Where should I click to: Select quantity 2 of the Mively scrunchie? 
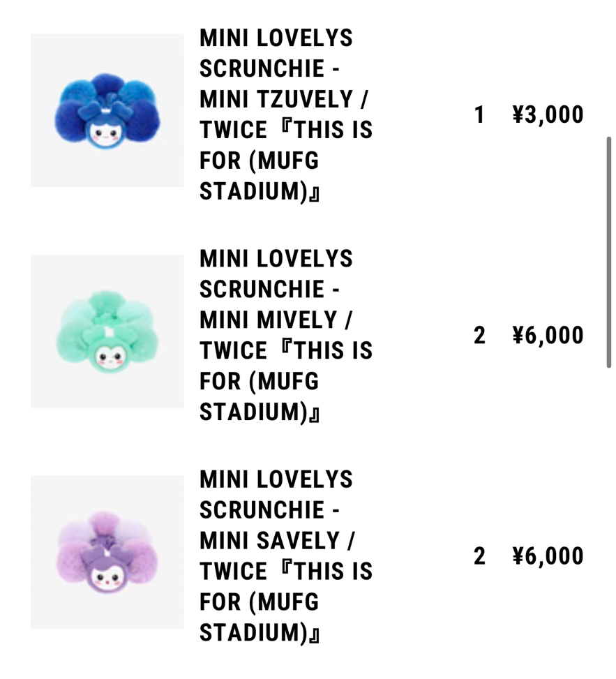point(479,336)
